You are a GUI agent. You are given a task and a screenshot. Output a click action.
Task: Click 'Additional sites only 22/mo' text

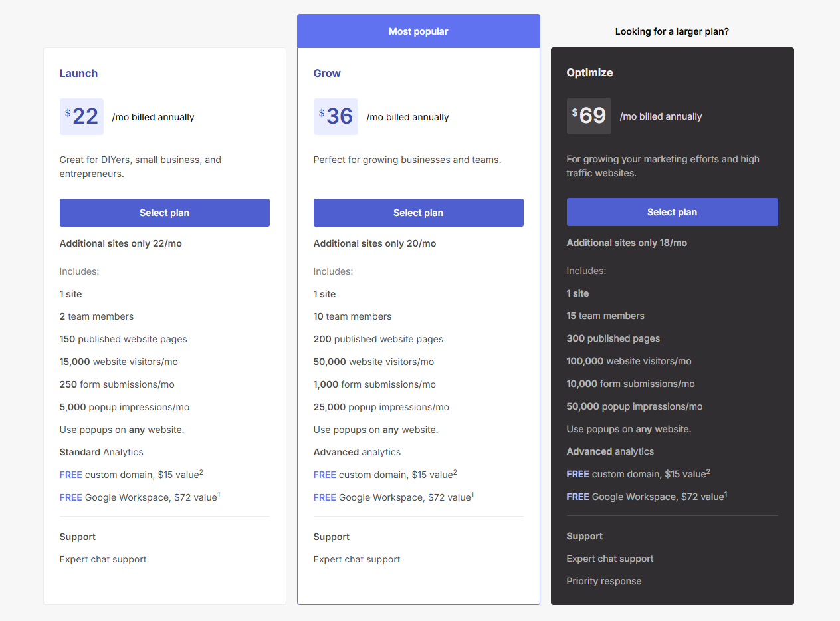pos(120,243)
